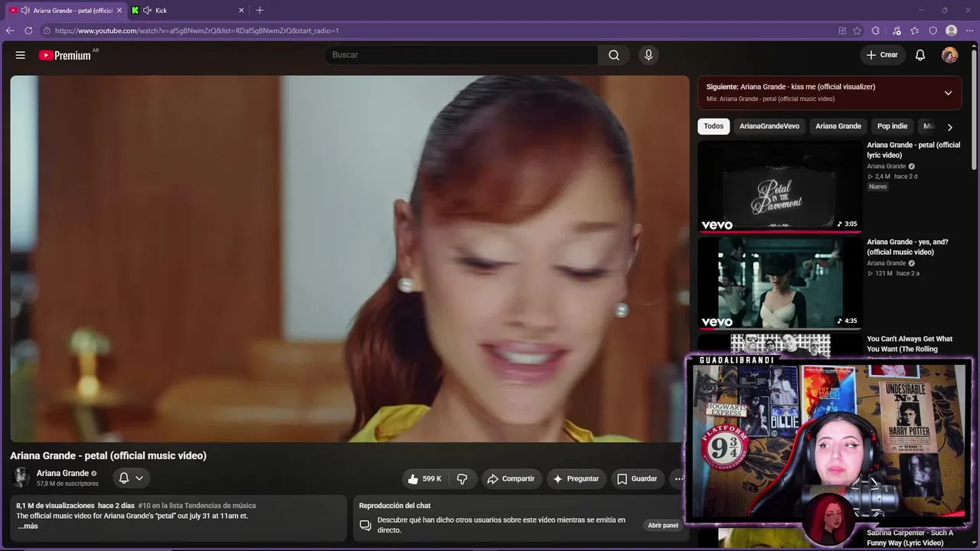Select the Ariana Grande filter chip
The width and height of the screenshot is (980, 551).
coord(838,126)
